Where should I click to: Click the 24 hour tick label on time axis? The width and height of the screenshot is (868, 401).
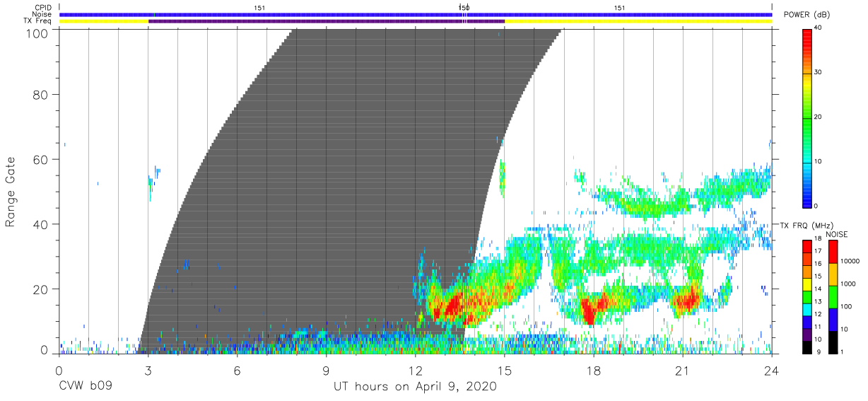772,371
